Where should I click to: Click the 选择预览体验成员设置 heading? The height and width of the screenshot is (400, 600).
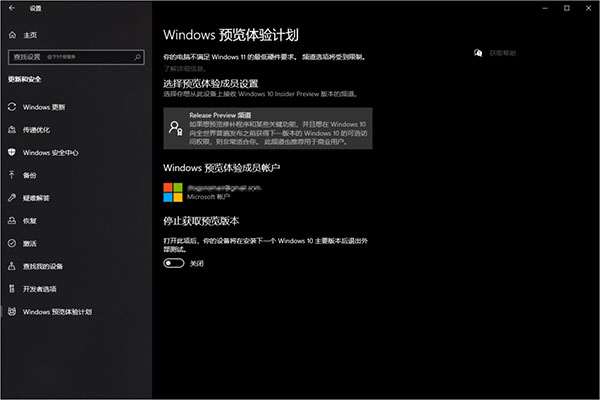[210, 83]
